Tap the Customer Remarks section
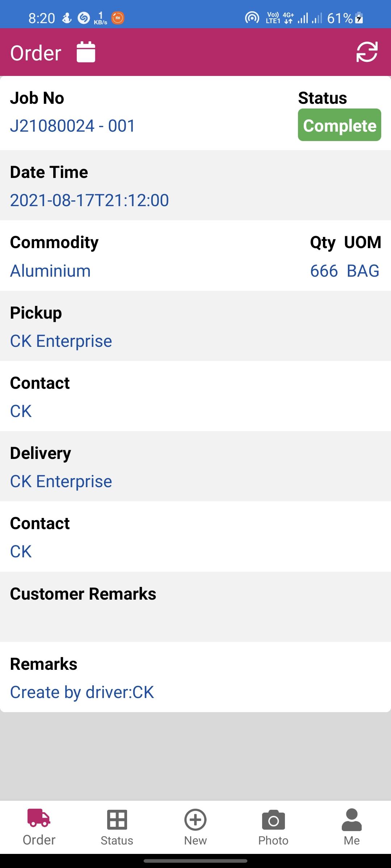Viewport: 391px width, 868px height. pos(195,607)
